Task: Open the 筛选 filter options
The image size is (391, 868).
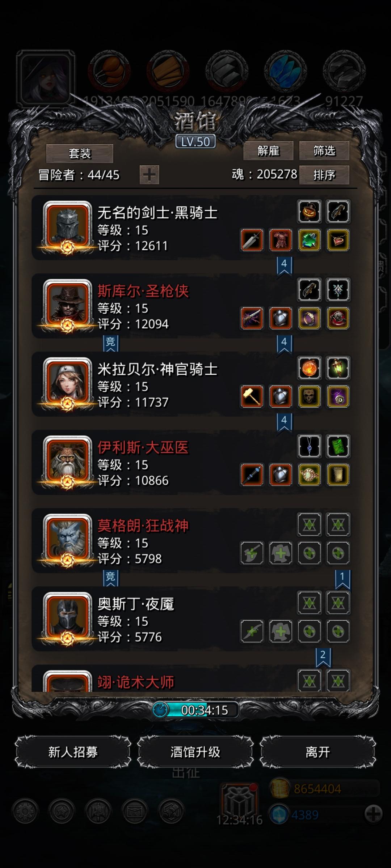Action: (x=324, y=150)
